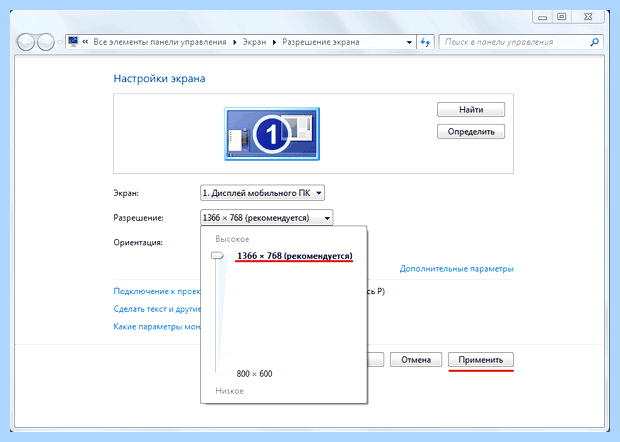Click the Back navigation arrow button
Viewport: 620px width, 442px height.
coord(26,42)
